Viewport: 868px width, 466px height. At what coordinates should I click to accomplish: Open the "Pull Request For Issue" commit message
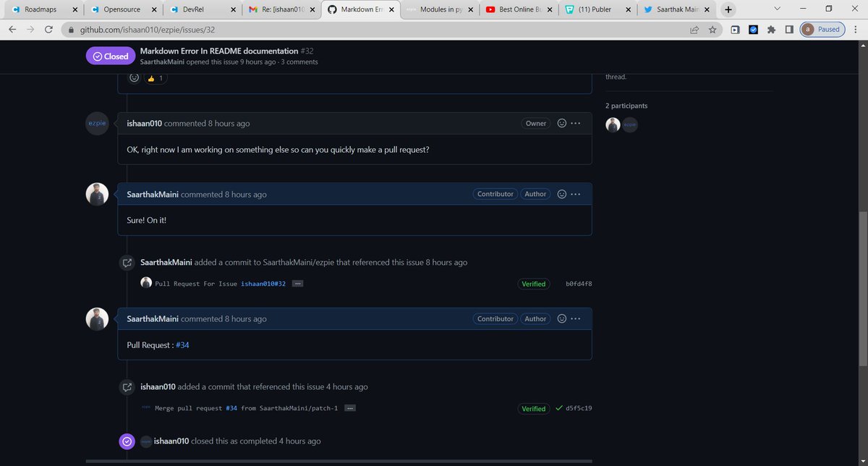[x=197, y=284]
